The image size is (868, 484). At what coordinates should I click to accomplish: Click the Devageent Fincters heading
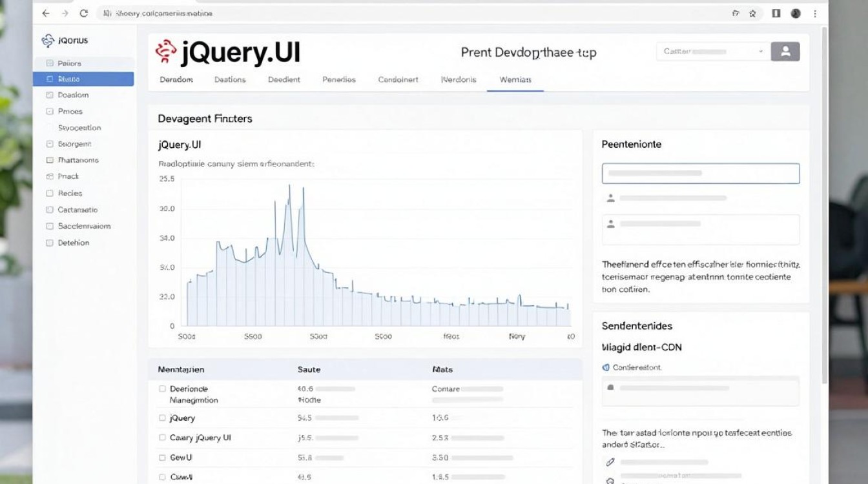click(x=205, y=119)
